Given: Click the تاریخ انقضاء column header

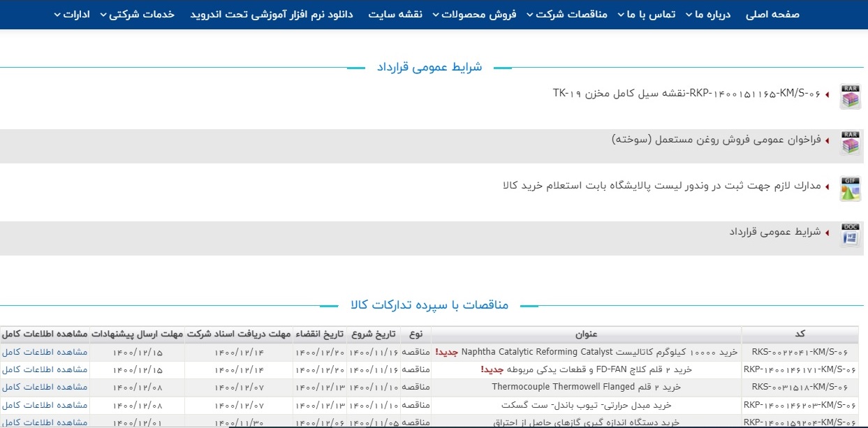Looking at the screenshot, I should [x=320, y=334].
